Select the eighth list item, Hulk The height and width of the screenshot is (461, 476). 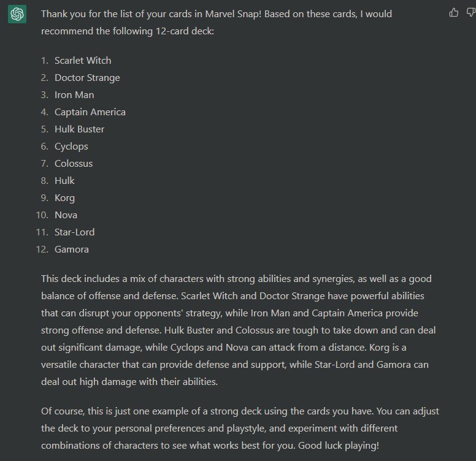pos(64,181)
